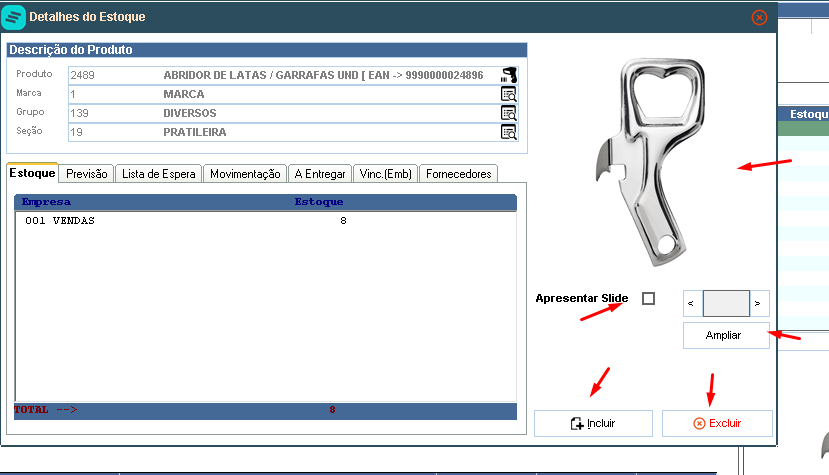
Task: Open the Grupo lookup search icon
Action: 509,113
